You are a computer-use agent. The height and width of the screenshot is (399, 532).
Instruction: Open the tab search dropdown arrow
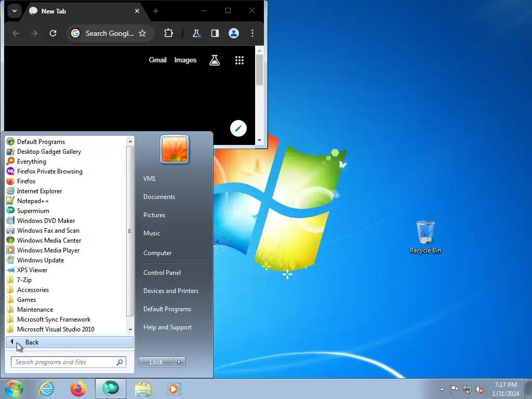pyautogui.click(x=15, y=11)
